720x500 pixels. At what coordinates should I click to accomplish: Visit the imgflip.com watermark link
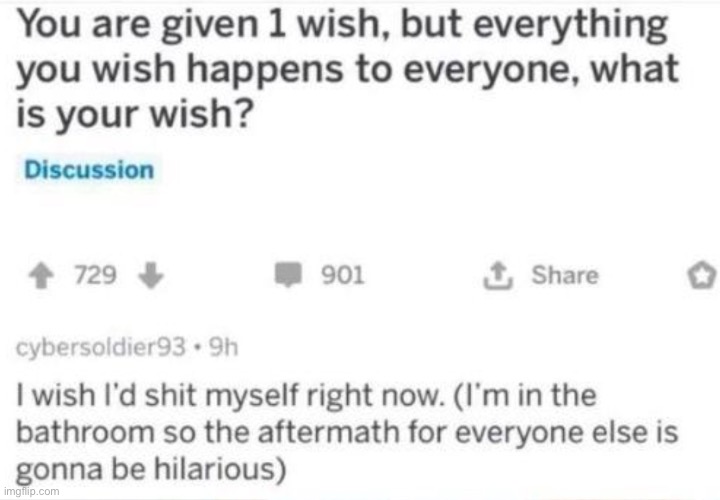pos(31,491)
